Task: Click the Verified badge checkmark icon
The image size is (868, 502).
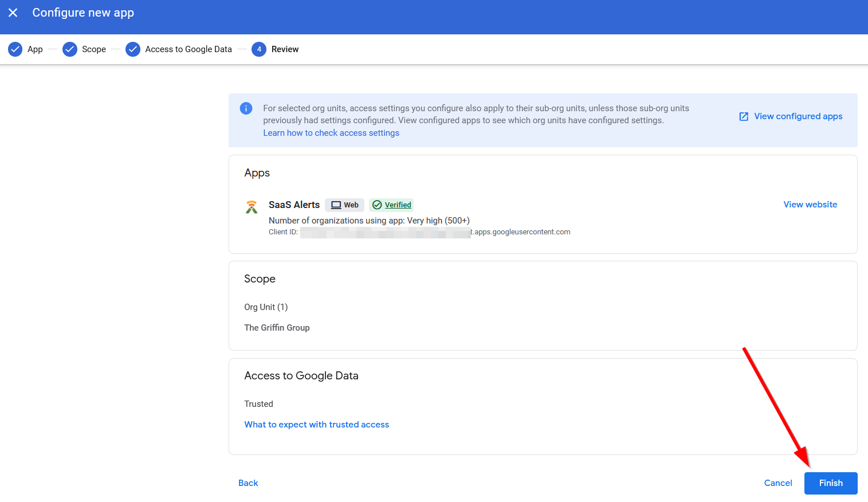Action: coord(377,205)
